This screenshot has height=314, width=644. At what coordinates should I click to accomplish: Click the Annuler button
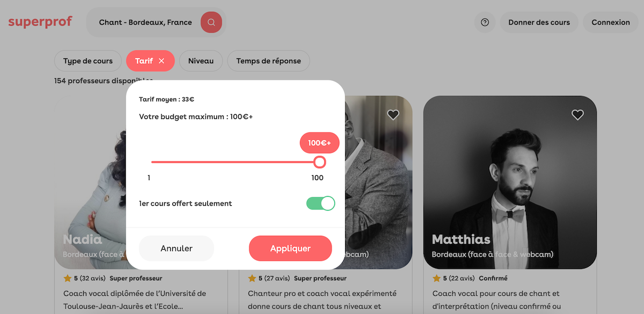coord(177,249)
